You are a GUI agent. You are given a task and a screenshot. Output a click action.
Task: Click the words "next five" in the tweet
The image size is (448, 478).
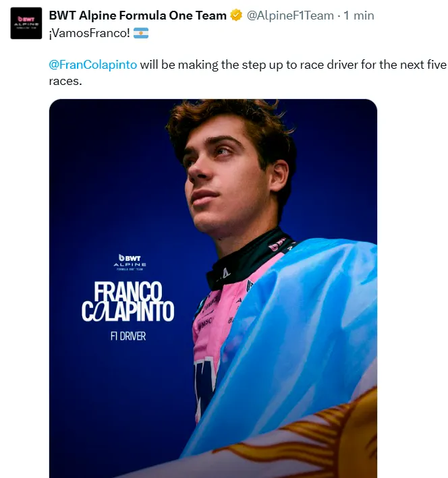419,65
